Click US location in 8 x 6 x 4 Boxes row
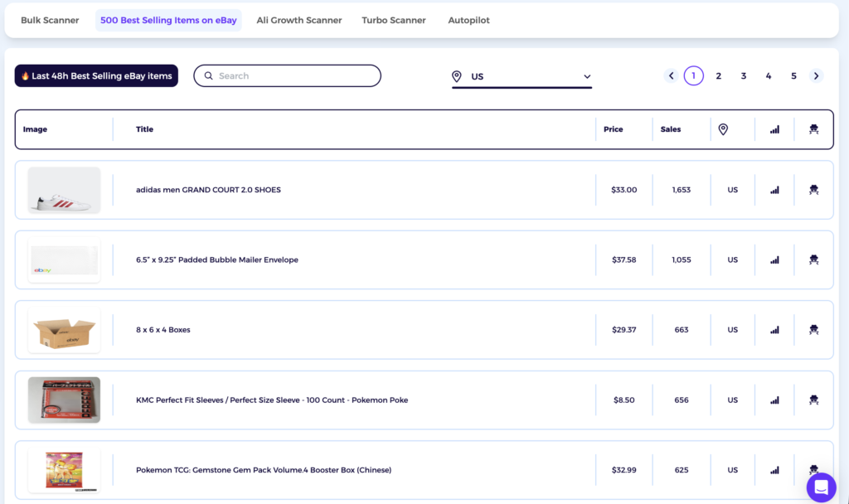This screenshot has height=504, width=849. [733, 330]
